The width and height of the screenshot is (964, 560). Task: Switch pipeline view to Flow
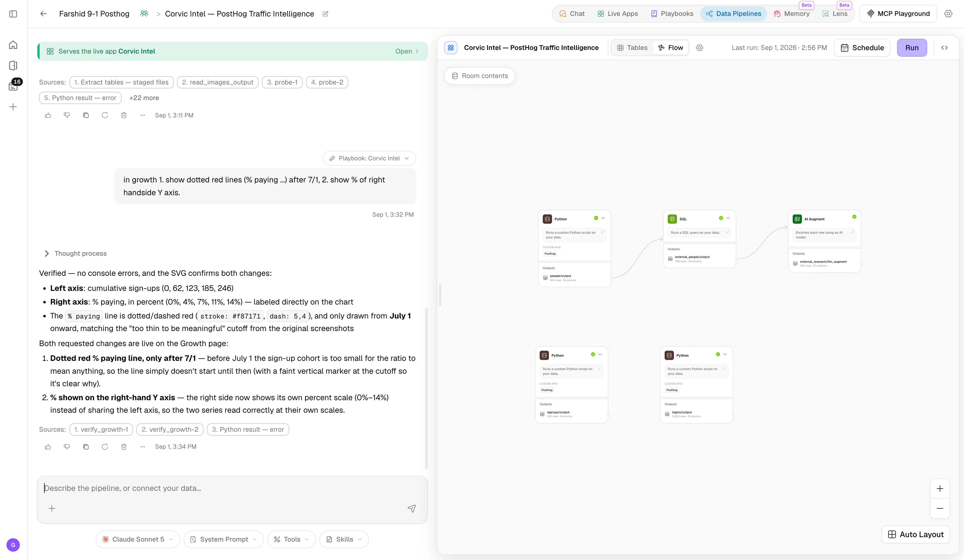671,48
